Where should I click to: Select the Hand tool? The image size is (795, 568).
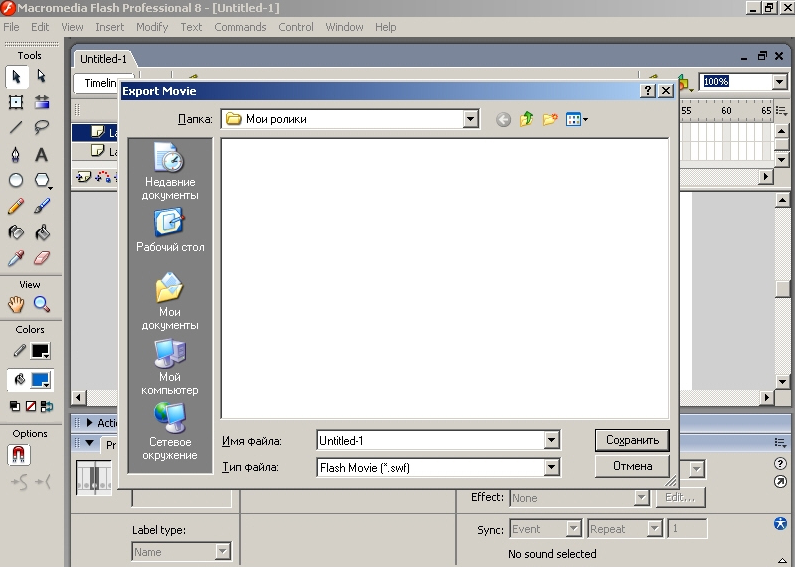point(16,304)
